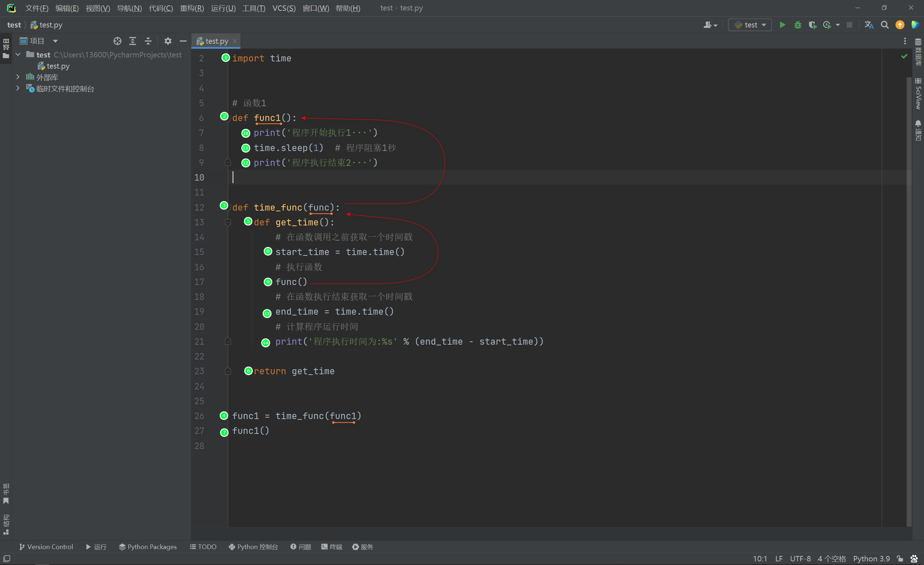Open the 帮助(H) menu
Image resolution: width=924 pixels, height=565 pixels.
[x=348, y=8]
